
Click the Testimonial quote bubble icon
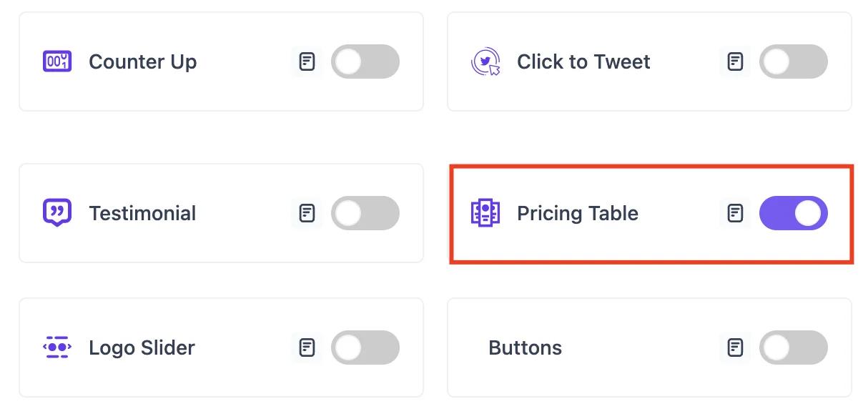[x=57, y=212]
